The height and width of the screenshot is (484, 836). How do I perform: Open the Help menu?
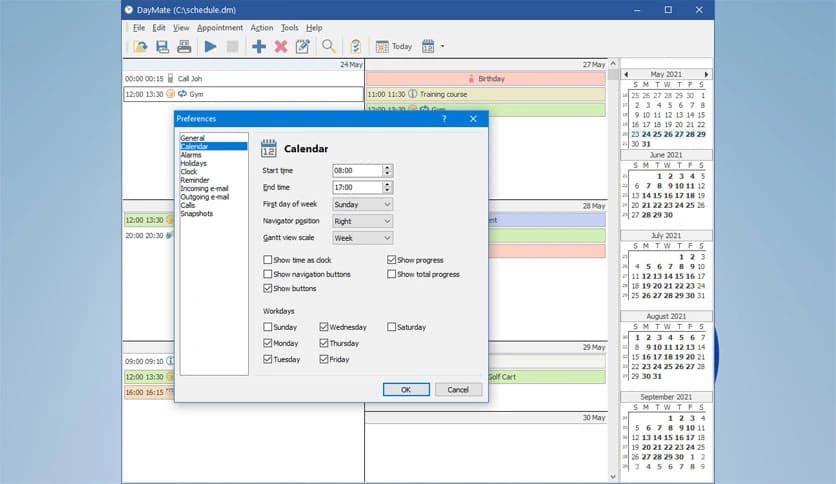point(314,28)
